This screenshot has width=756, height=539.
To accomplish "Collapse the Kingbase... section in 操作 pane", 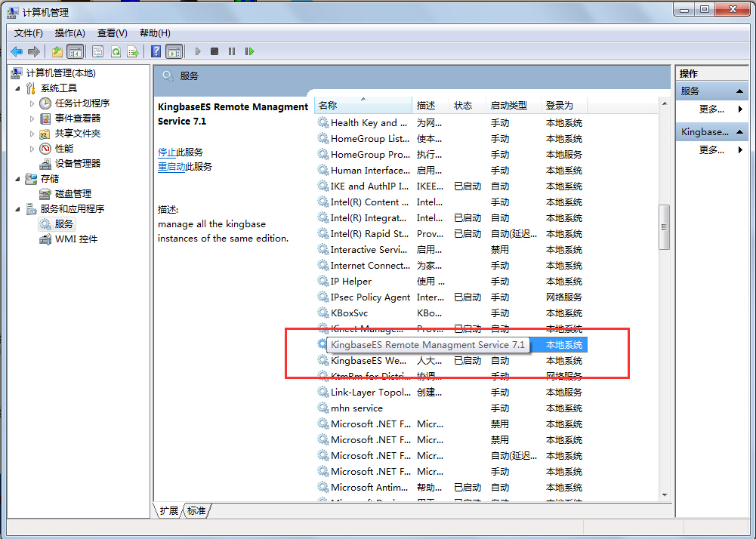I will 739,132.
